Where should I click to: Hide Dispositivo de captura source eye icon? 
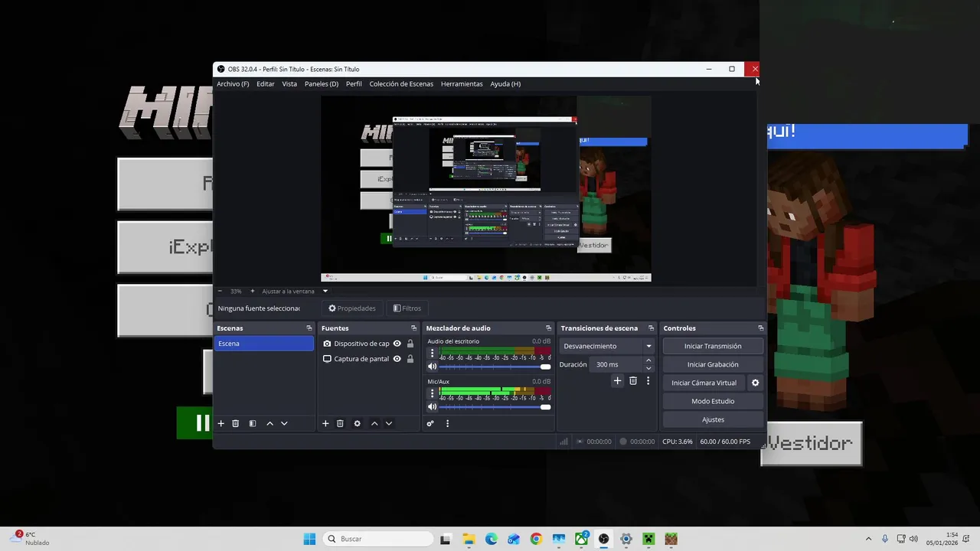397,344
